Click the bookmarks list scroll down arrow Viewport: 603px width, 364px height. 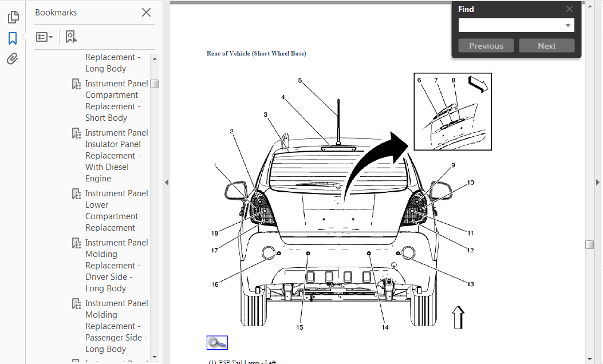(x=155, y=357)
